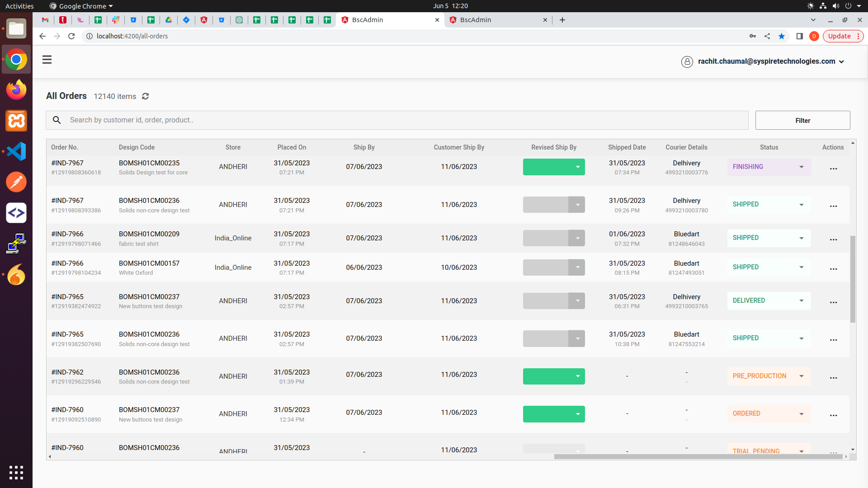Screen dimensions: 868x488
Task: Open actions menu for FINISHING order row
Action: coord(833,169)
